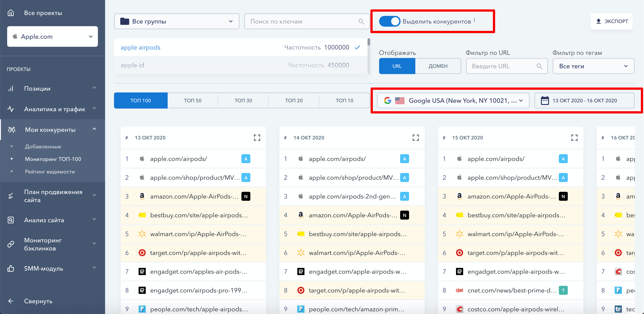644x314 pixels.
Task: Toggle the Выделить конкурентов switch
Action: tap(389, 21)
